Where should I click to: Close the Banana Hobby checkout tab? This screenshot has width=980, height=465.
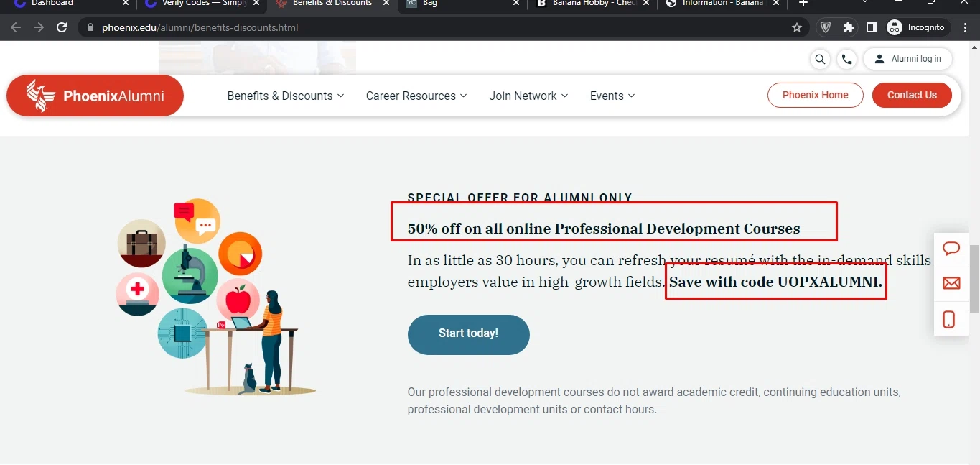pos(646,4)
